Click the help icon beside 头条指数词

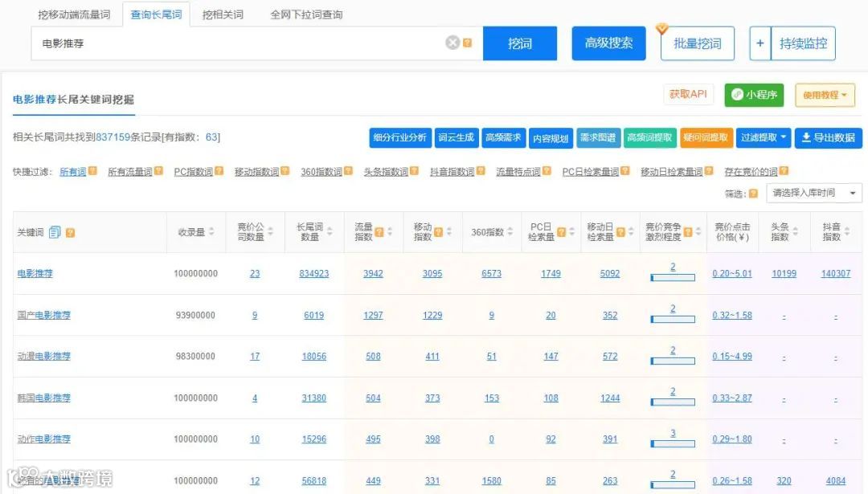click(x=414, y=171)
